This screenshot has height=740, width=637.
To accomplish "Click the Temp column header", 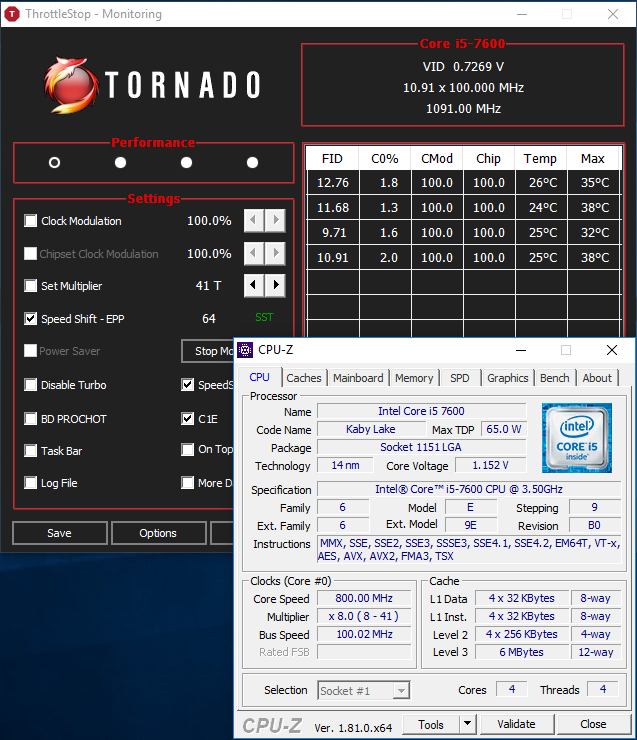I will click(x=540, y=159).
